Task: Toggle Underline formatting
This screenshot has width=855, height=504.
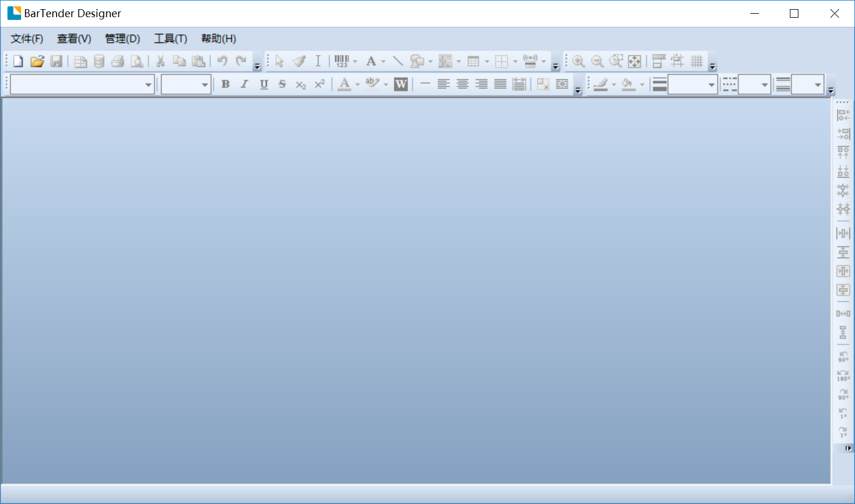Action: point(263,85)
